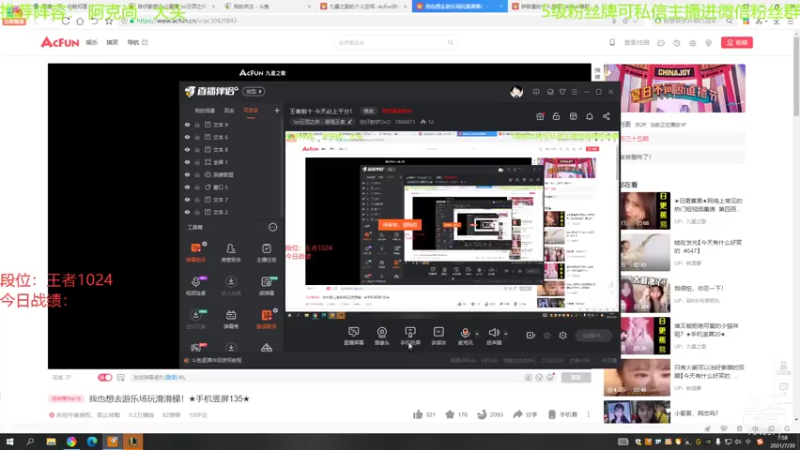Add a new scene with the plus
Viewport: 800px width, 450px height.
tap(277, 110)
